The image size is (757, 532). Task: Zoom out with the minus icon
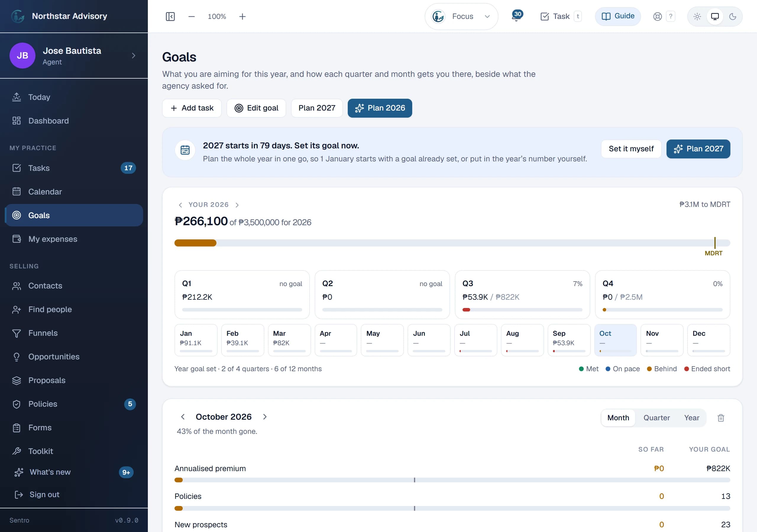coord(192,17)
